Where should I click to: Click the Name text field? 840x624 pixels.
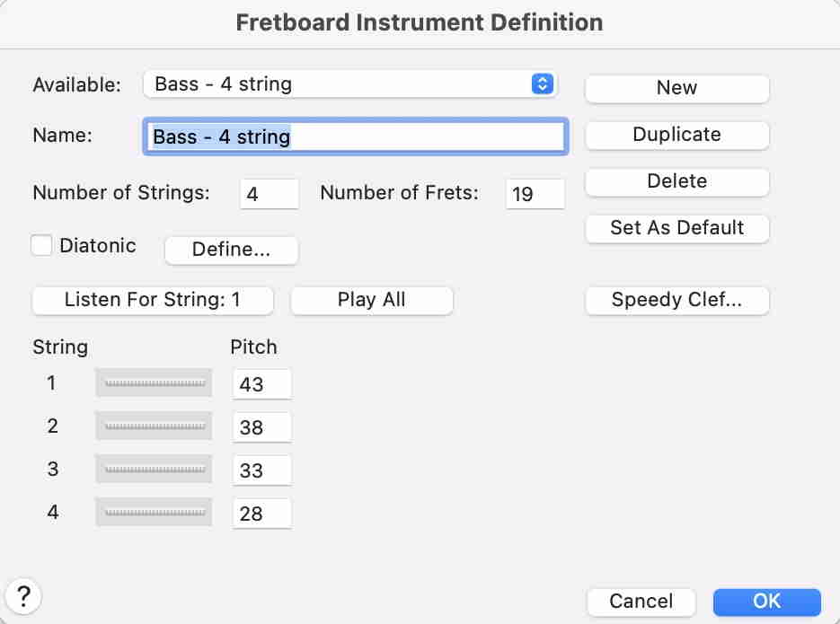point(354,136)
